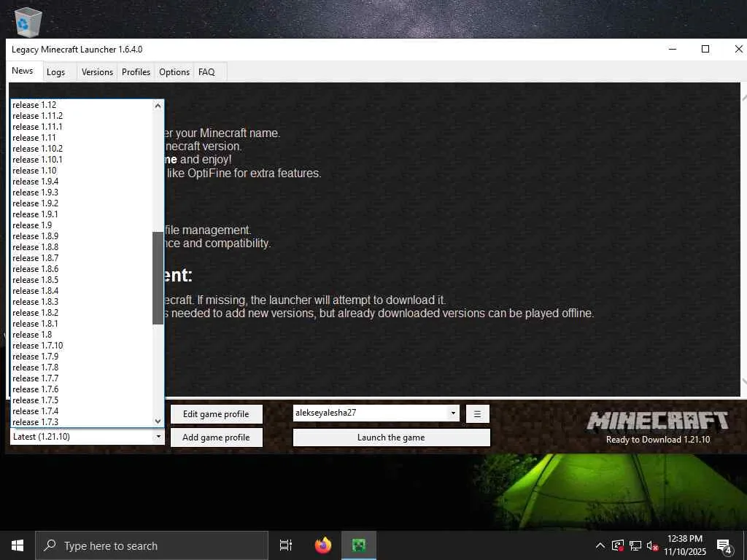Select release 1.11.2 from the list
Viewport: 747px width, 560px height.
point(82,116)
